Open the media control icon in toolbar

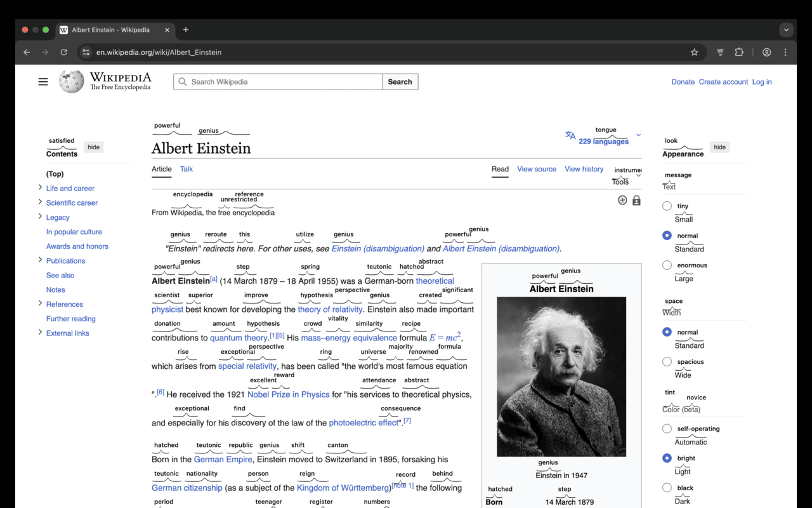coord(720,52)
